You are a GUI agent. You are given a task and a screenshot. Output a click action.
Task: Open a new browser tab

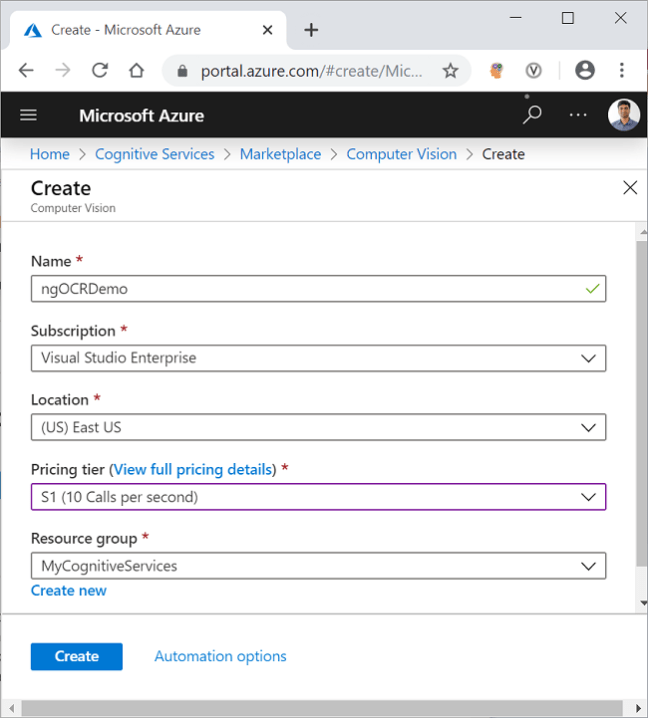tap(311, 30)
